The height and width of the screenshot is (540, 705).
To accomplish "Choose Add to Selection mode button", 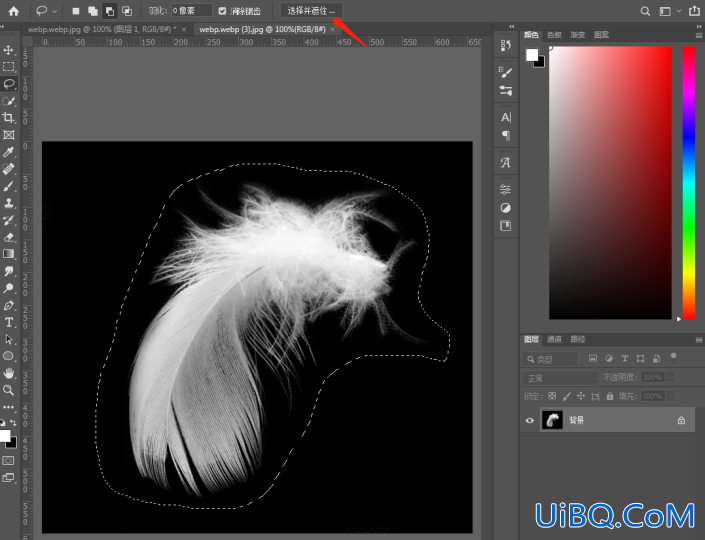I will tap(93, 11).
